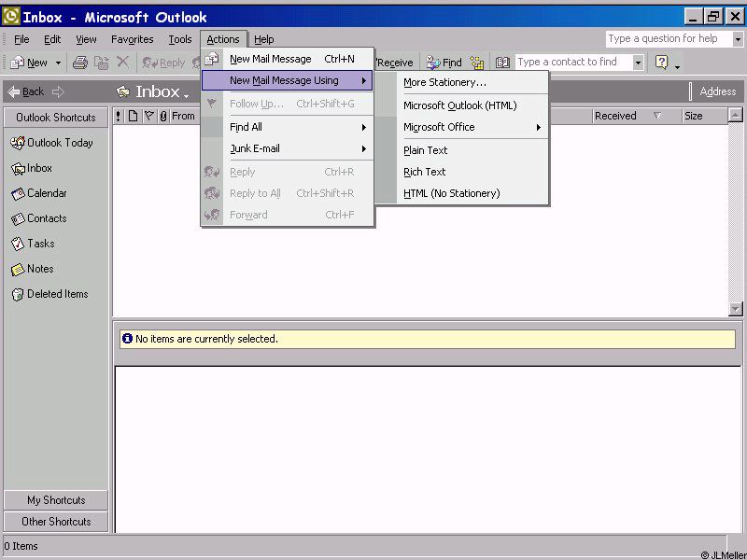Image resolution: width=747 pixels, height=560 pixels.
Task: Click the Back navigation arrow
Action: [x=26, y=91]
